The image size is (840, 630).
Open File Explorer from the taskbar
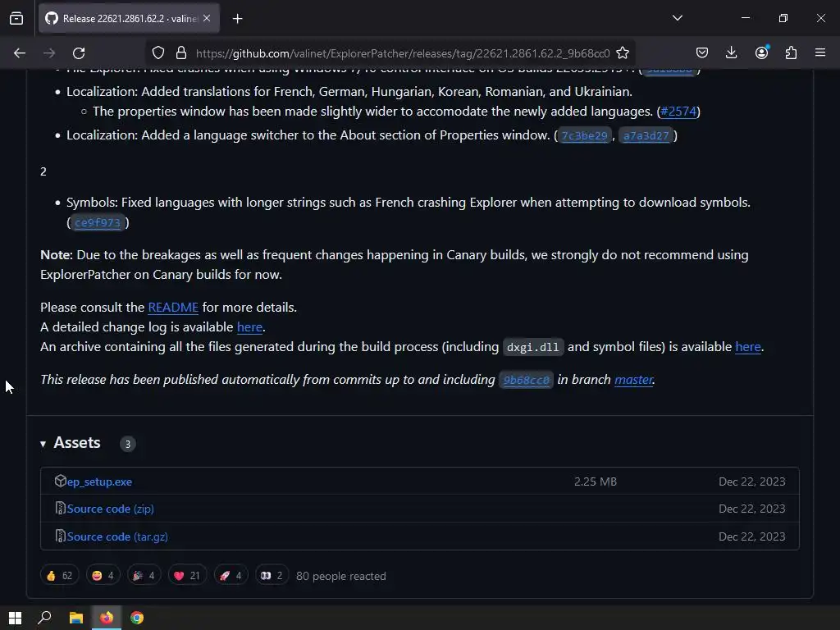click(x=76, y=619)
